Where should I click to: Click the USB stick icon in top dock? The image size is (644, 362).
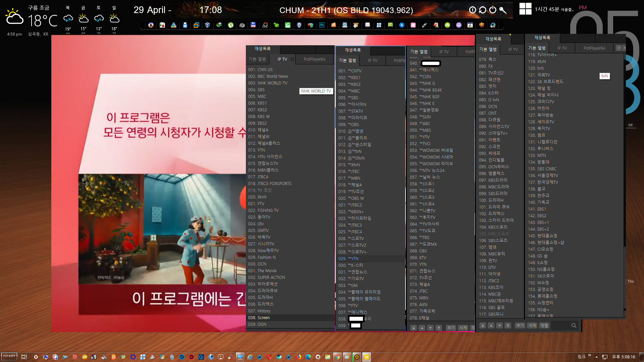pos(425,25)
